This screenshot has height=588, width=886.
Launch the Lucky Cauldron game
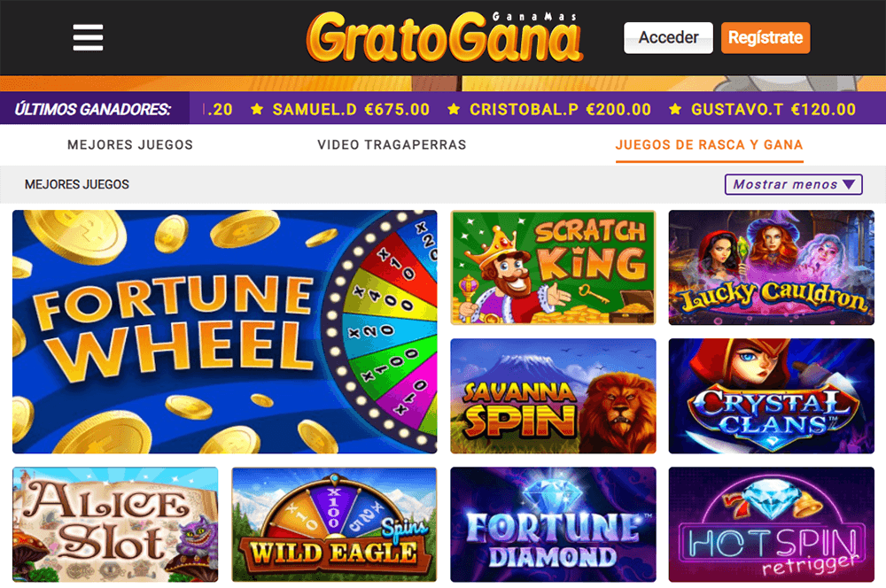point(772,267)
